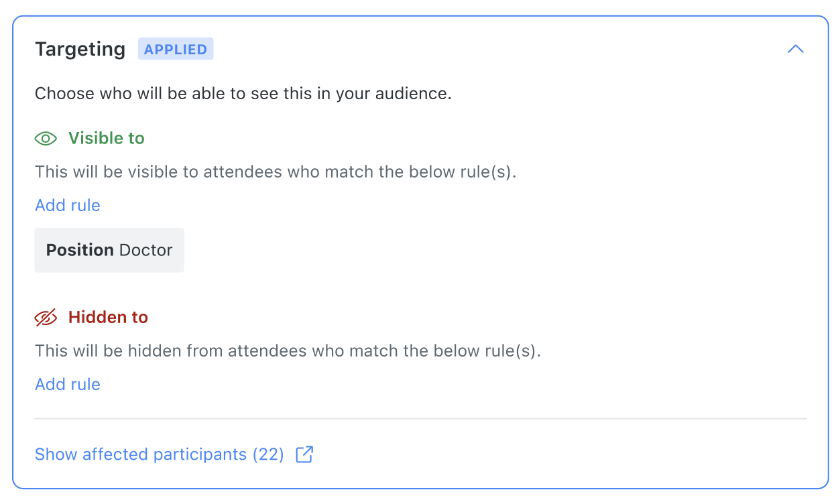Click the Doctor value in the rule chip
The height and width of the screenshot is (504, 838).
(x=145, y=250)
